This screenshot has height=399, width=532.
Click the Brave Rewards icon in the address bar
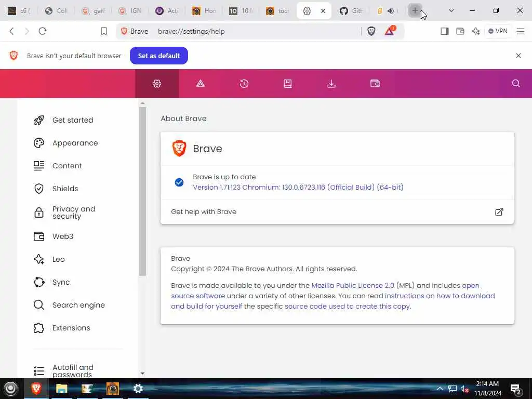390,31
